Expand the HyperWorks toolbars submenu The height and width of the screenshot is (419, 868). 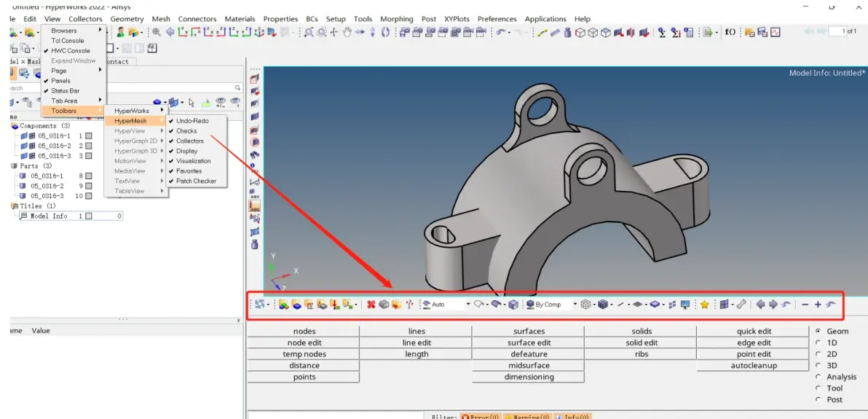coord(135,111)
